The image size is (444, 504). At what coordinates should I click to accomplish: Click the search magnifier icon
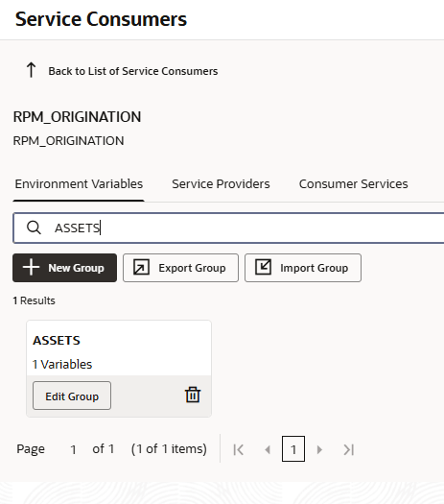[x=34, y=228]
